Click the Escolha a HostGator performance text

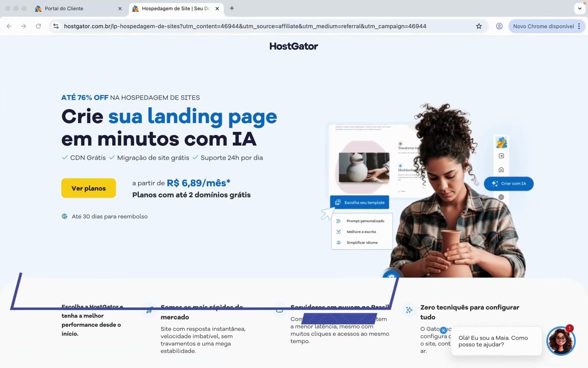click(92, 320)
